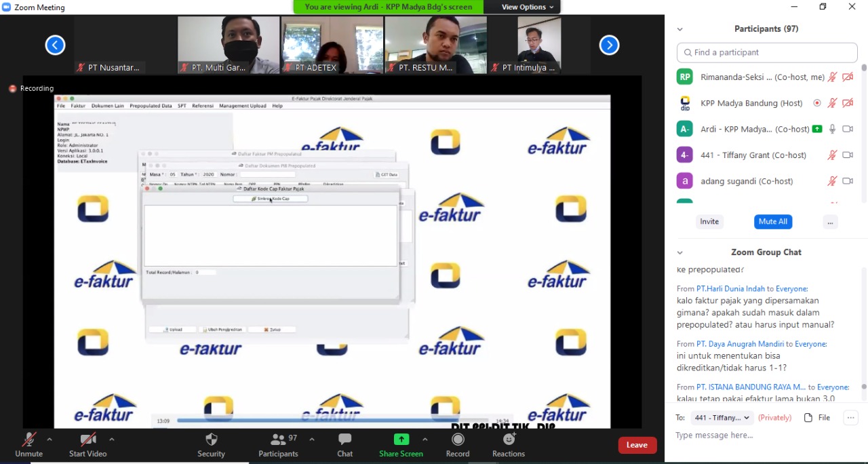Open the Chat bubble icon
The width and height of the screenshot is (868, 464).
tap(344, 440)
